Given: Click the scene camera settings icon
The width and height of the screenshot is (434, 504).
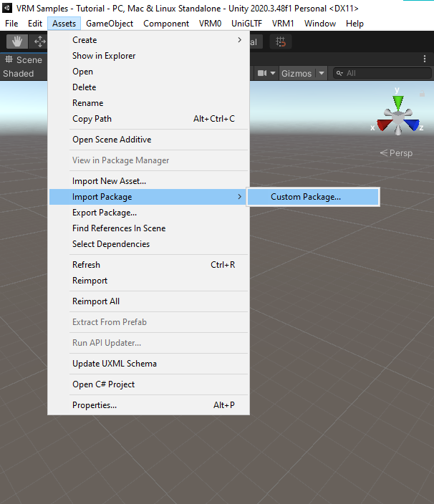Looking at the screenshot, I should 262,73.
